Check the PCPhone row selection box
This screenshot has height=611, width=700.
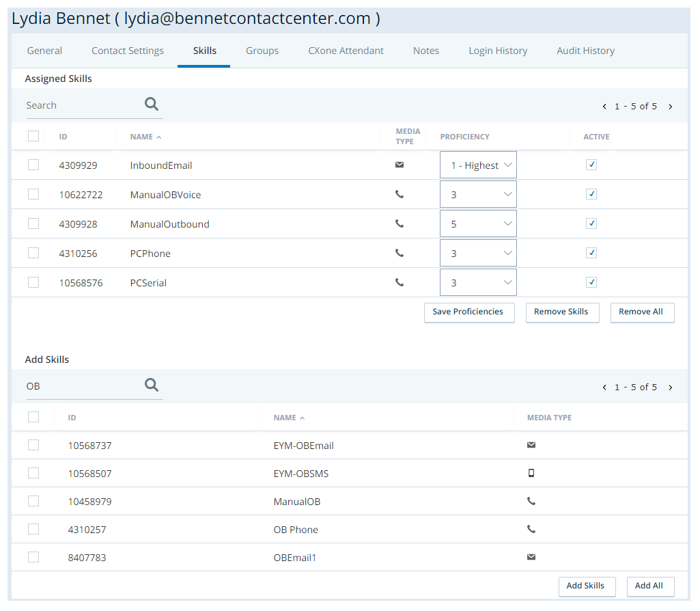pos(33,253)
